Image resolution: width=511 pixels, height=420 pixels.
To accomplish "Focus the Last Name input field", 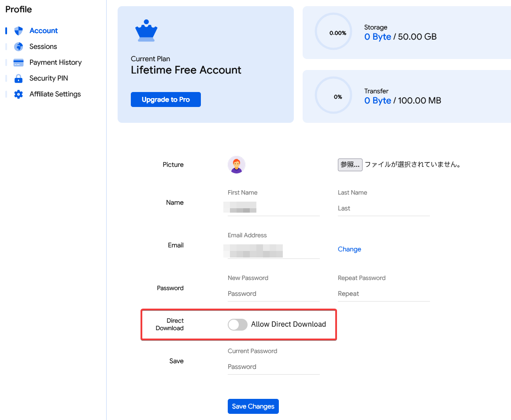I will pyautogui.click(x=383, y=208).
